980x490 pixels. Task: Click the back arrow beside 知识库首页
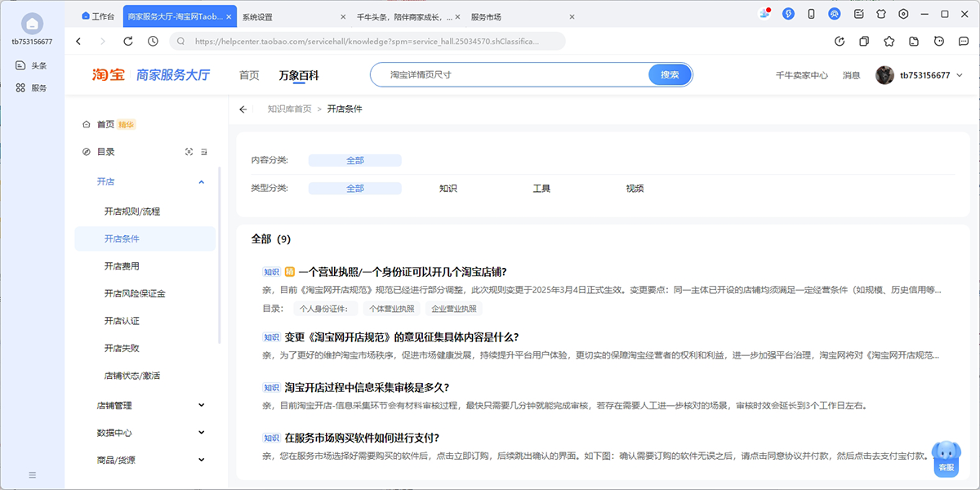[243, 109]
